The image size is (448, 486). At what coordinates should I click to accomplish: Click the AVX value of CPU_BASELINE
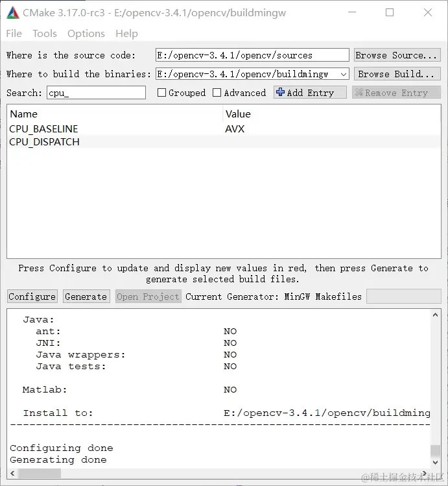tap(235, 129)
